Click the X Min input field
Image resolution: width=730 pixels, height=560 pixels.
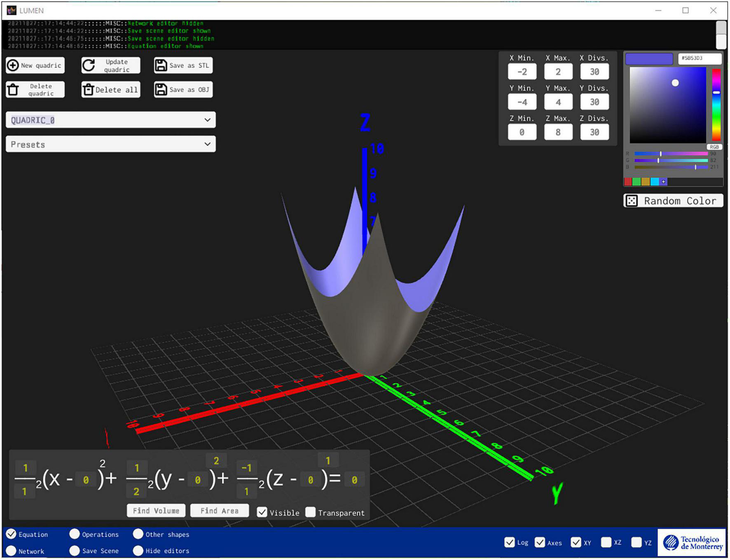(x=522, y=72)
